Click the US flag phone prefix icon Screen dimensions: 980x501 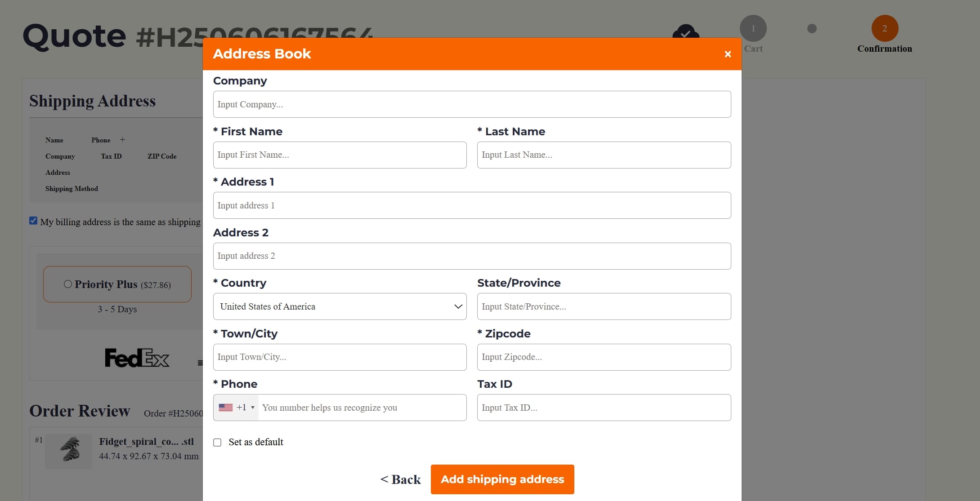[226, 407]
